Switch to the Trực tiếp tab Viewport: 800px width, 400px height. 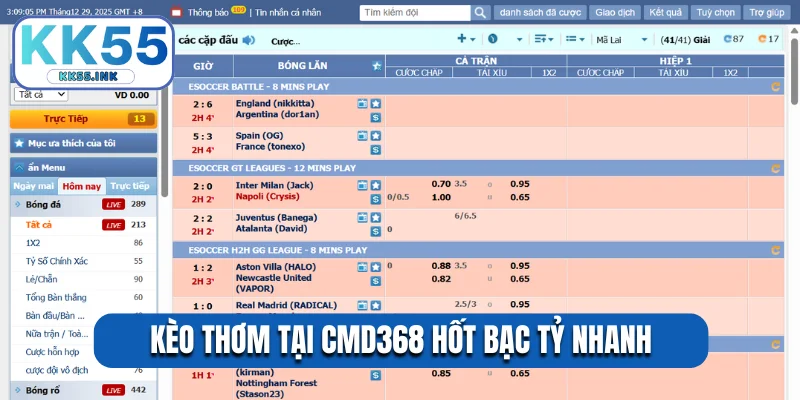click(x=130, y=186)
